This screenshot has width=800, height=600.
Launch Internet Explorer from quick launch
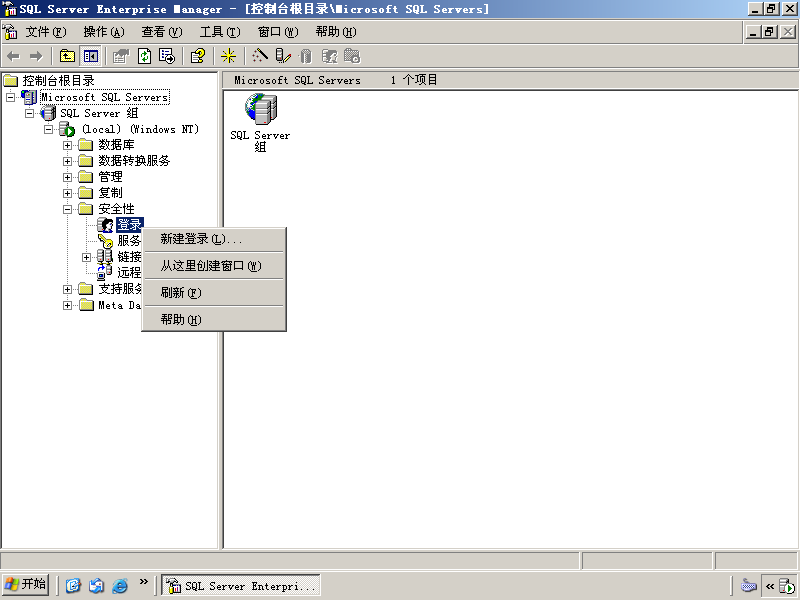pos(120,585)
